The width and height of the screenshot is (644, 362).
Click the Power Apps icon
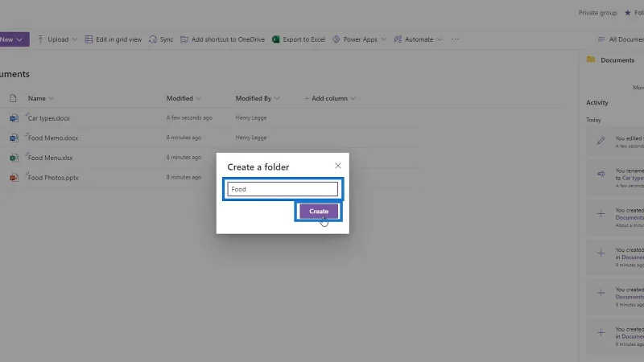pyautogui.click(x=336, y=39)
